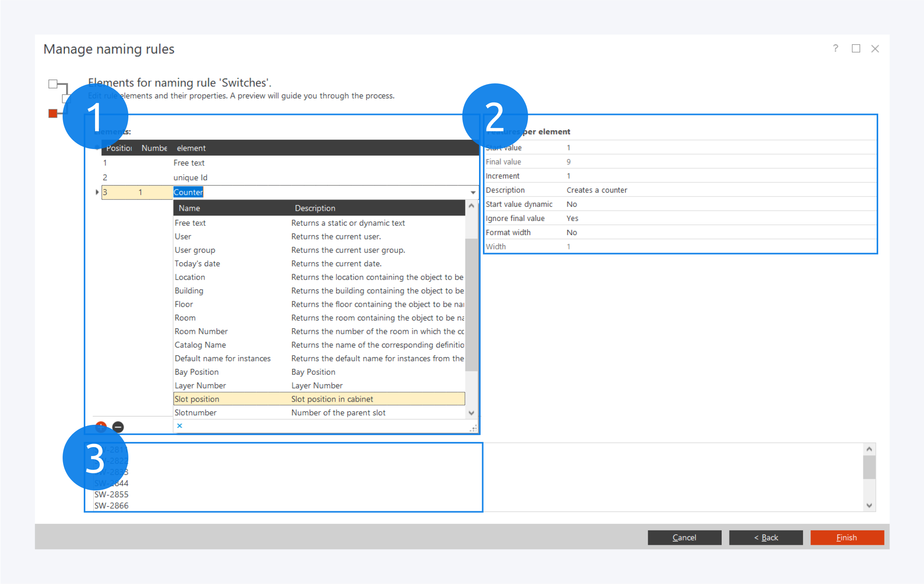
Task: Click the Finish button
Action: (x=847, y=537)
